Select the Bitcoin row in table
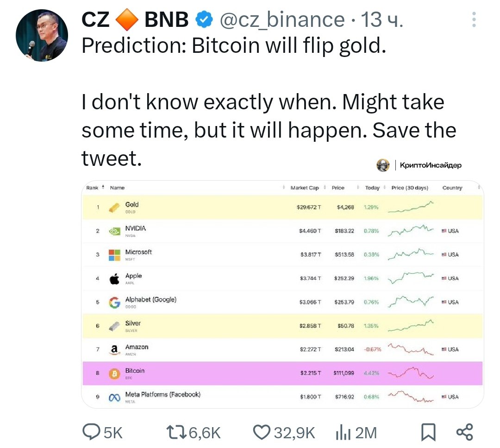Screen dimensions: 500x448 tap(282, 373)
